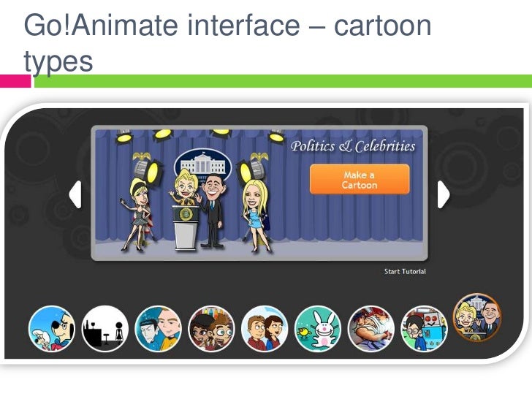
Task: Select the white bunny theme icon
Action: pyautogui.click(x=318, y=328)
